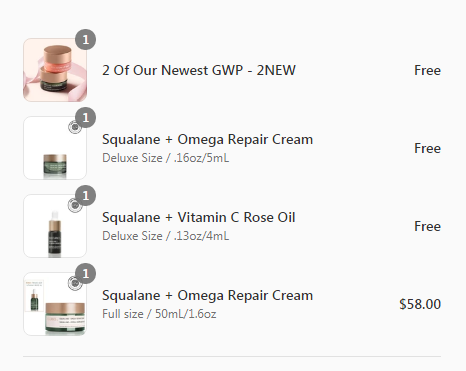Select the Squalane + Omega Repair Cream Deluxe Size title

[207, 139]
